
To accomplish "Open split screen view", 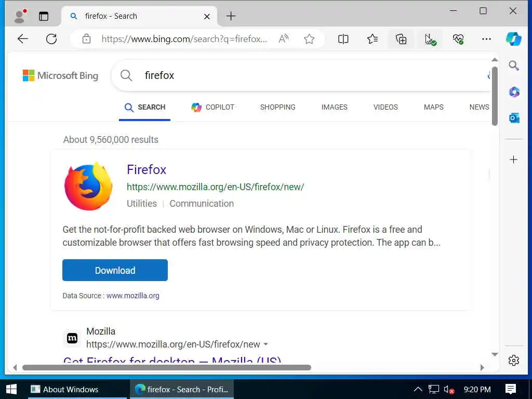I will 343,39.
